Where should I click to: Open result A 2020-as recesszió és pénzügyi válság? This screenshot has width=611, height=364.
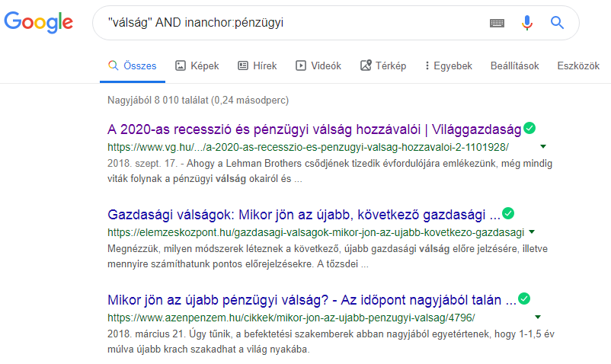pyautogui.click(x=314, y=129)
